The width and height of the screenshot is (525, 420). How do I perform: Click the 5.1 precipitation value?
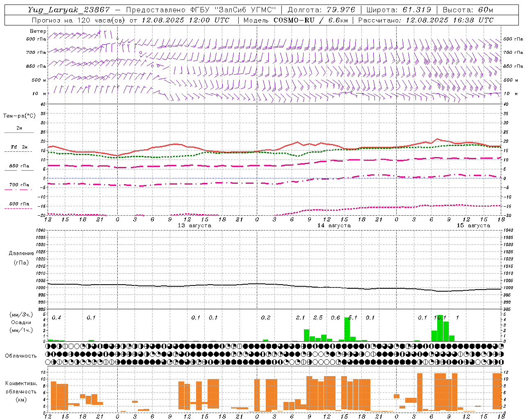coord(353,317)
